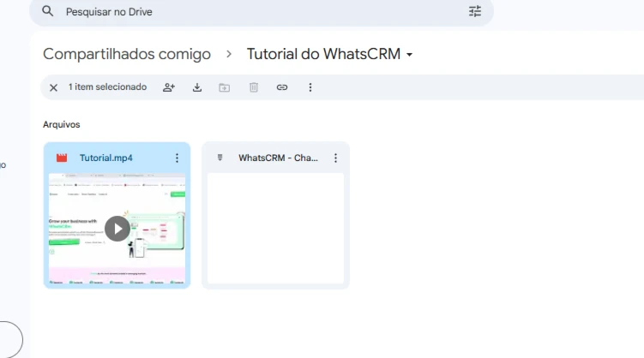Share selected item with add-person icon
Image resolution: width=644 pixels, height=358 pixels.
click(x=169, y=87)
